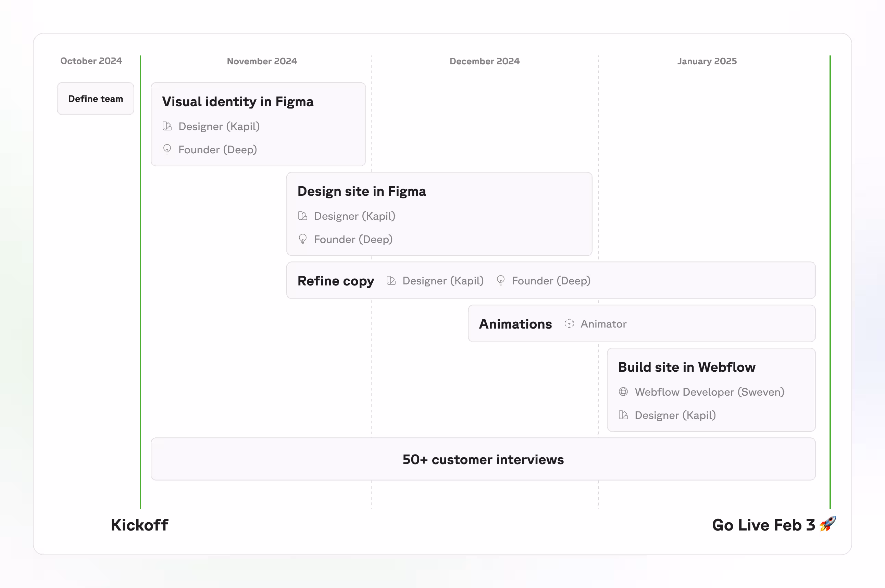
Task: Click lightbulb icon in Design site card
Action: click(302, 239)
